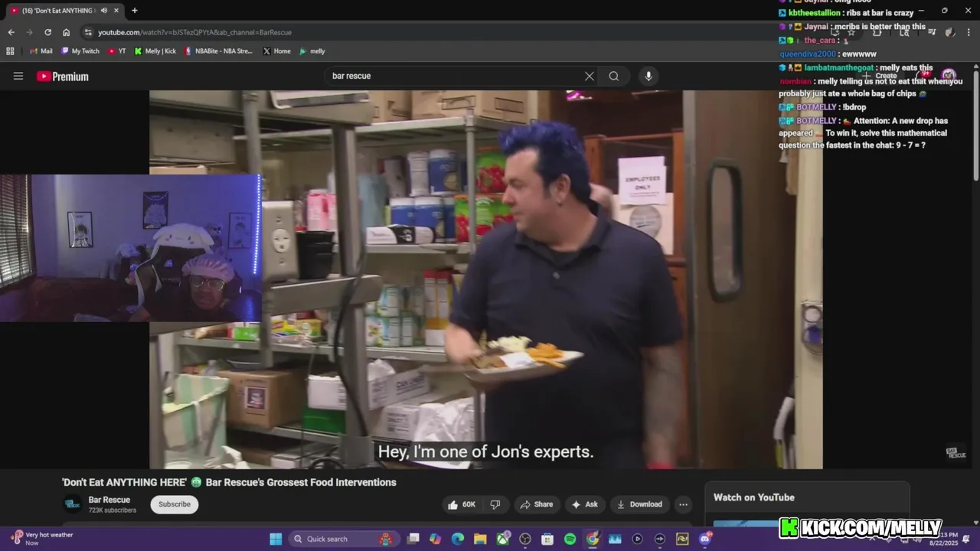
Task: Open the YouTube hamburger guide menu
Action: click(x=18, y=76)
